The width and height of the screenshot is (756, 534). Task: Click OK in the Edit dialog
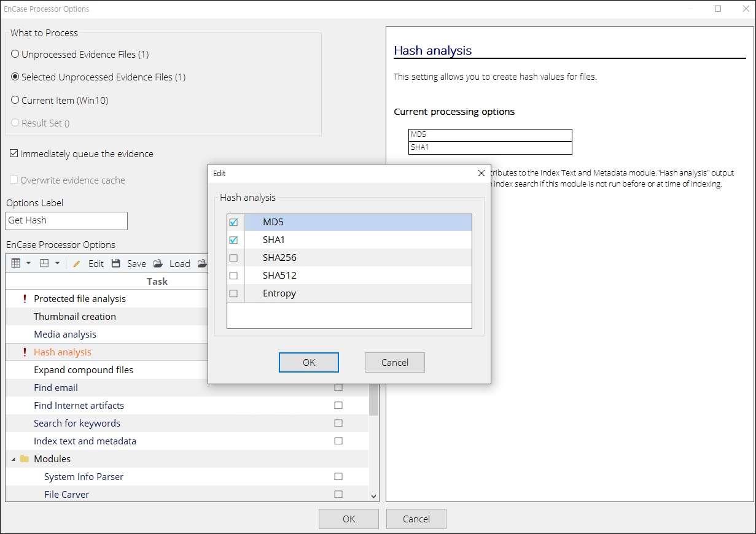point(309,362)
